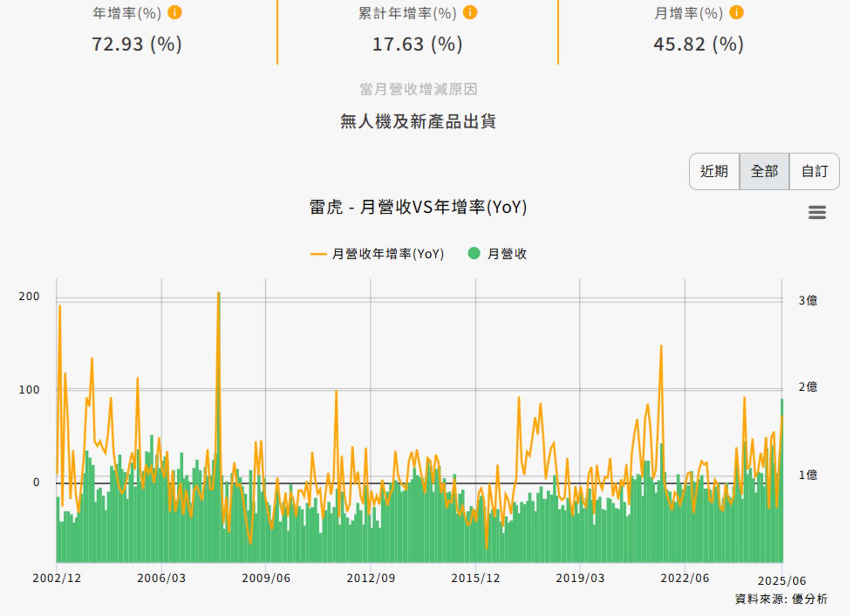
Task: Open the chart hamburger context menu
Action: click(817, 212)
